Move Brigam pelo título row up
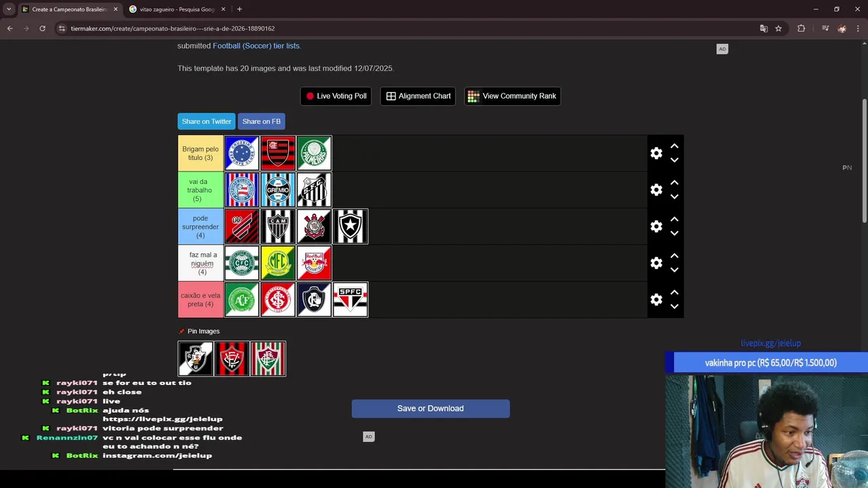This screenshot has width=868, height=488. 674,146
